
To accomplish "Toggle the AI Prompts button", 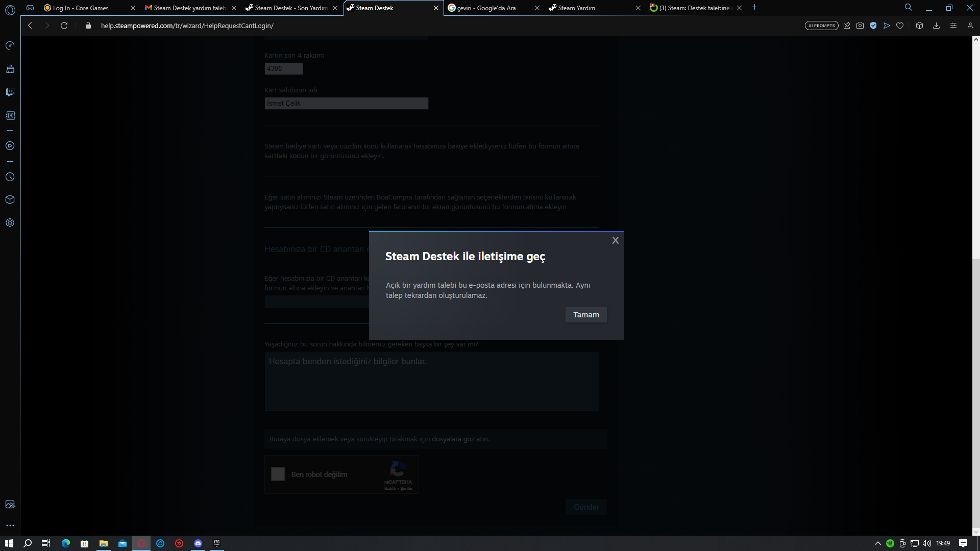I will coord(821,26).
